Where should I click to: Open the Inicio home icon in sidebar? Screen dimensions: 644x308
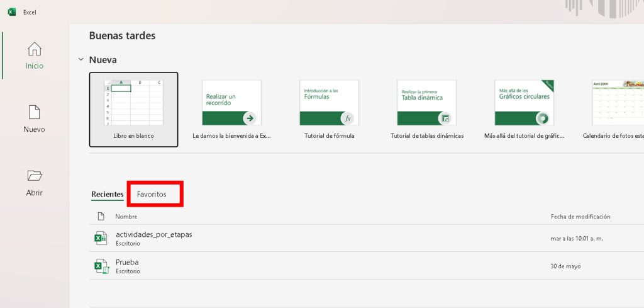(x=35, y=50)
